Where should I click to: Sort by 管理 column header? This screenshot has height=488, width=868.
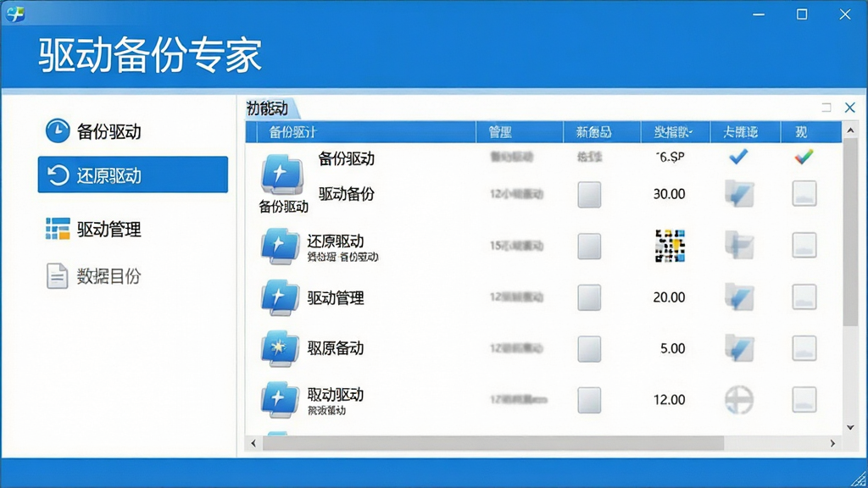click(x=520, y=132)
